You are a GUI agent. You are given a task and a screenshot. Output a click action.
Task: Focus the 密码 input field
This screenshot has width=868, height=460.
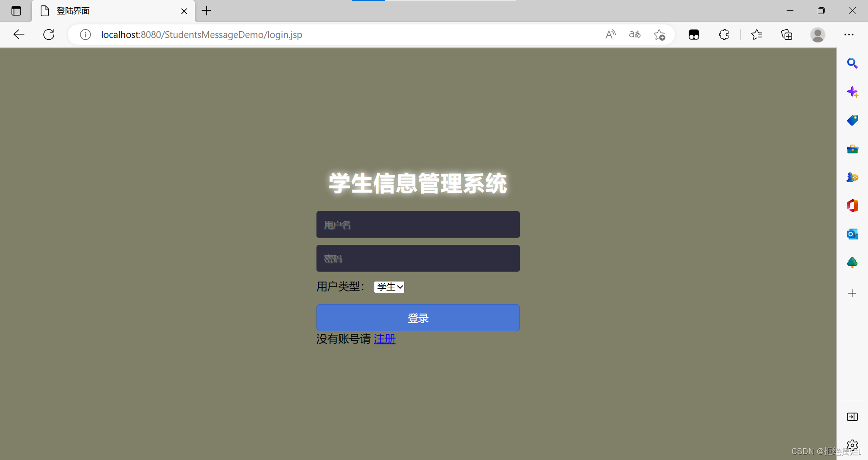(x=418, y=258)
